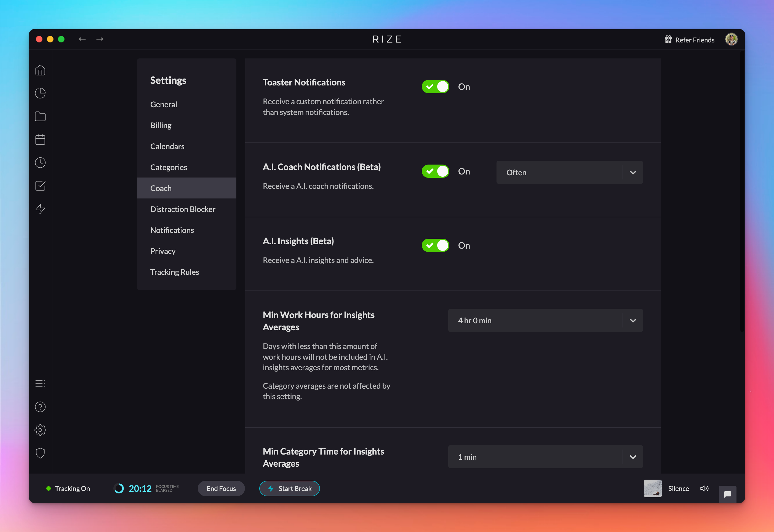
Task: Click the RIZE title text
Action: pyautogui.click(x=387, y=39)
